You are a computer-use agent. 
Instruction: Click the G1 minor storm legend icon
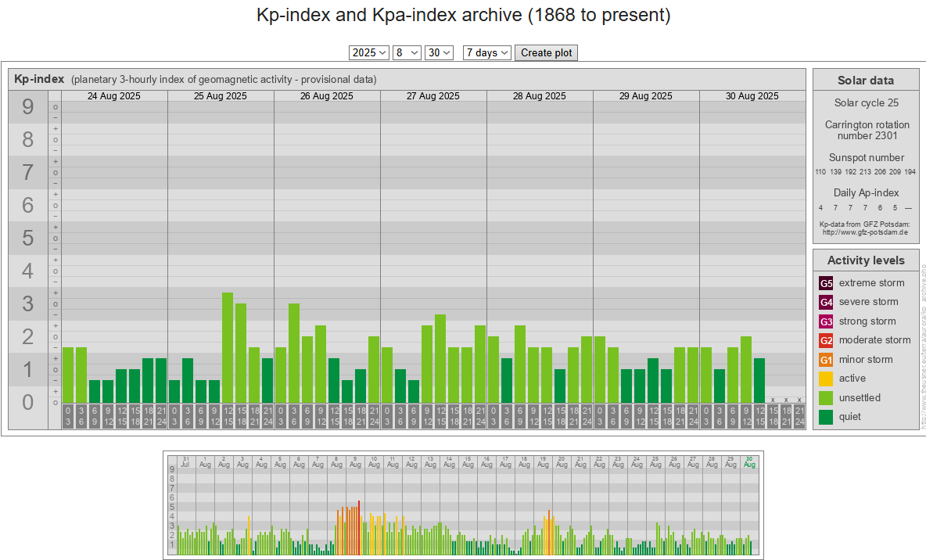click(x=826, y=360)
